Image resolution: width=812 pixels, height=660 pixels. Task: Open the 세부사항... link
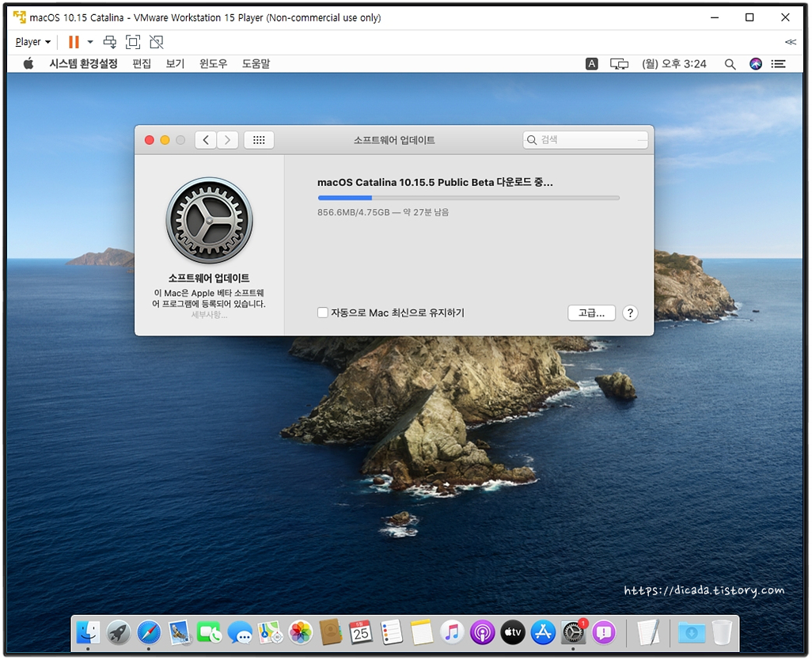click(x=209, y=315)
